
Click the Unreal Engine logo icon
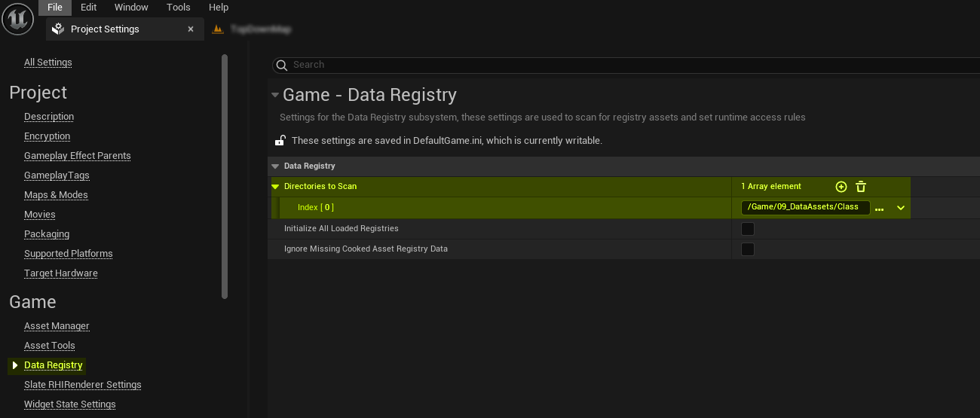click(17, 19)
